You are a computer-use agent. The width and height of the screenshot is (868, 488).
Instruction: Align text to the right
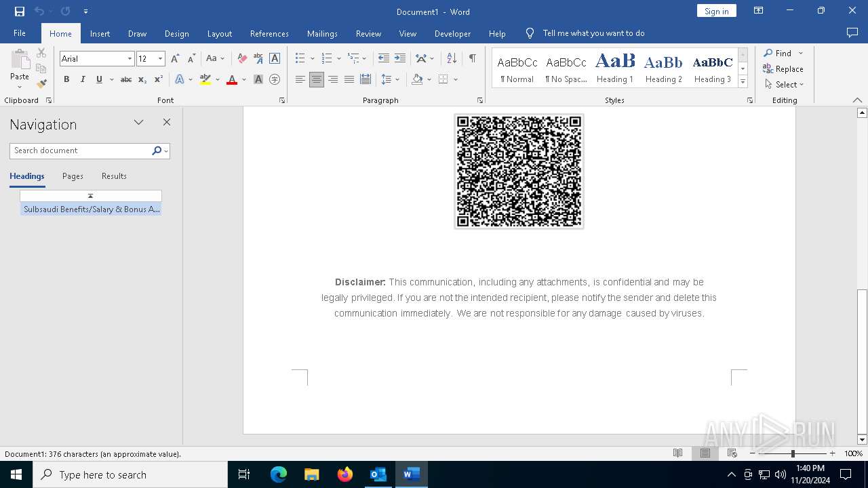pyautogui.click(x=333, y=79)
